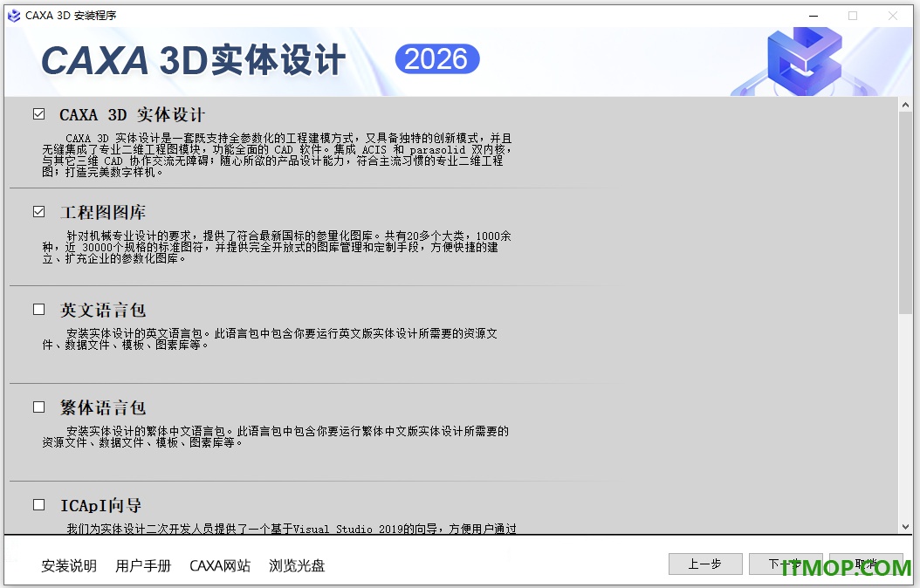Click the 浏览光盘 link

pyautogui.click(x=297, y=565)
